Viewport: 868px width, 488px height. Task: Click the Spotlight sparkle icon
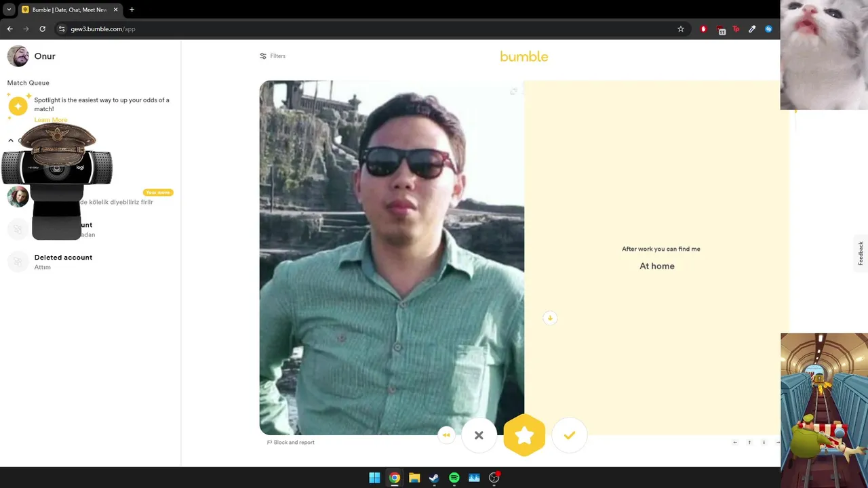18,106
